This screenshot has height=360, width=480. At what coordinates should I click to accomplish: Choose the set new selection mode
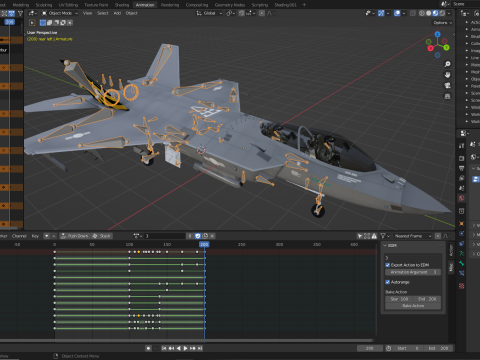tap(43, 23)
